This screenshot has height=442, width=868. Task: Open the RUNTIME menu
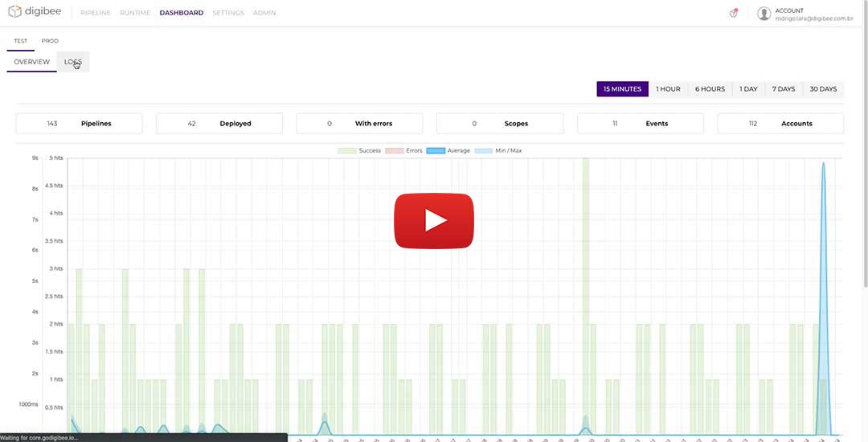click(x=135, y=13)
